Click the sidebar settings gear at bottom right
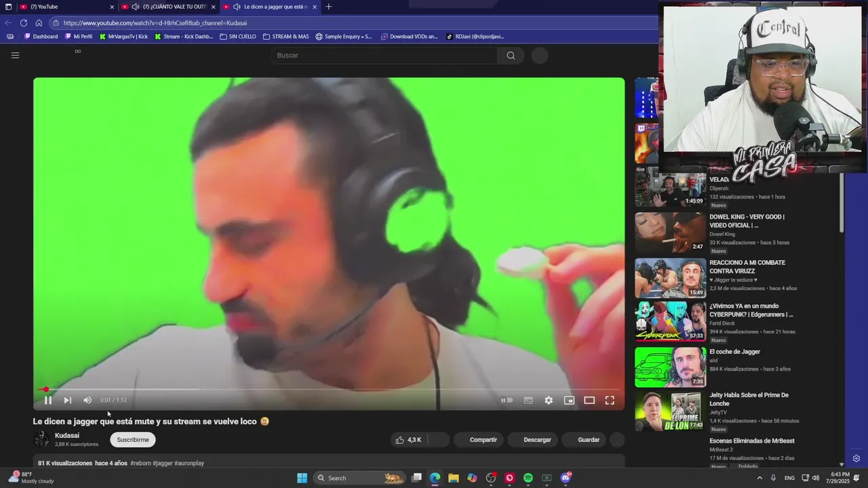The height and width of the screenshot is (488, 868). pos(856,459)
